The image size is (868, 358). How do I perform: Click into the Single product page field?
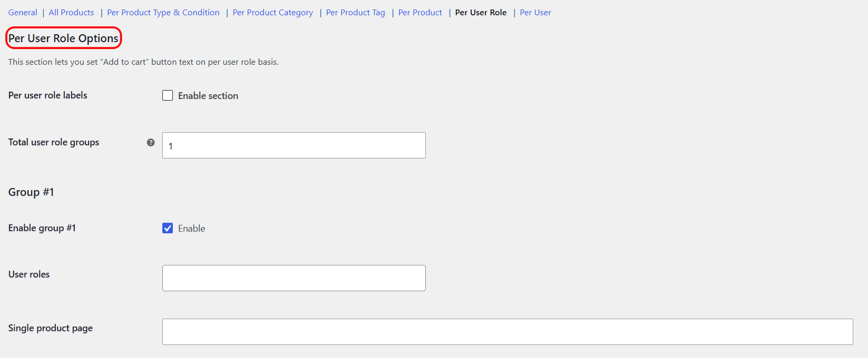pyautogui.click(x=508, y=332)
